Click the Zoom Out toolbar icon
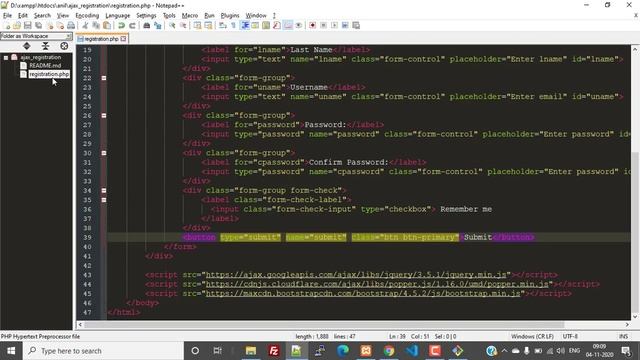The width and height of the screenshot is (640, 360). [x=183, y=25]
